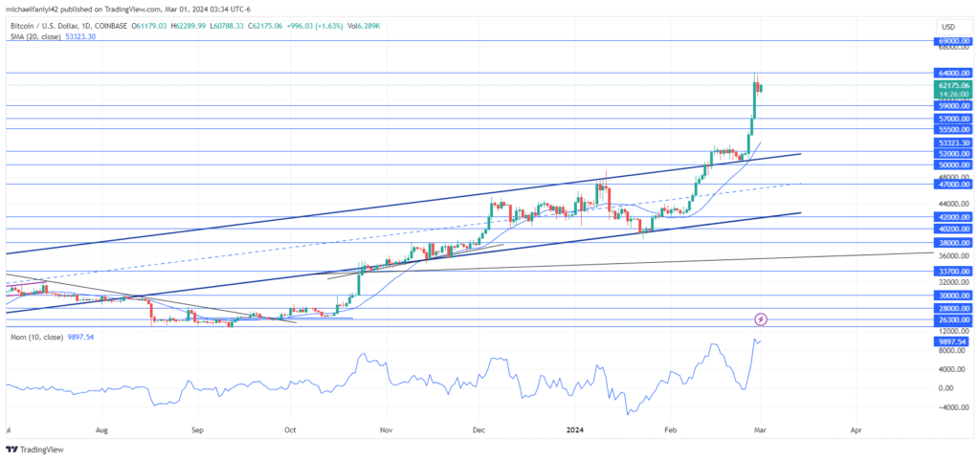Select the 64000.00 price level label

(954, 73)
